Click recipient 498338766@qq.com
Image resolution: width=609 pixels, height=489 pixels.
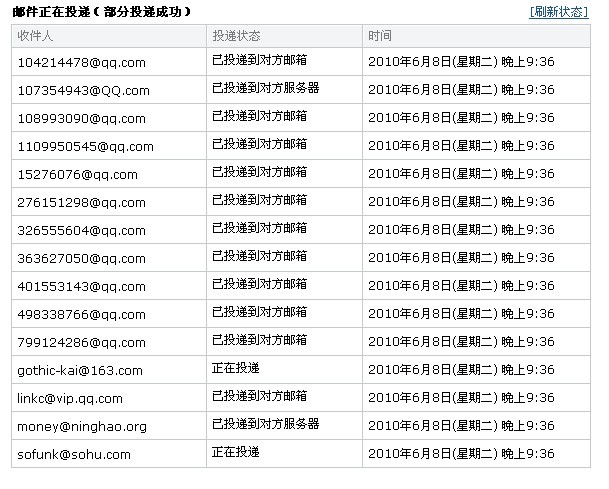(82, 314)
